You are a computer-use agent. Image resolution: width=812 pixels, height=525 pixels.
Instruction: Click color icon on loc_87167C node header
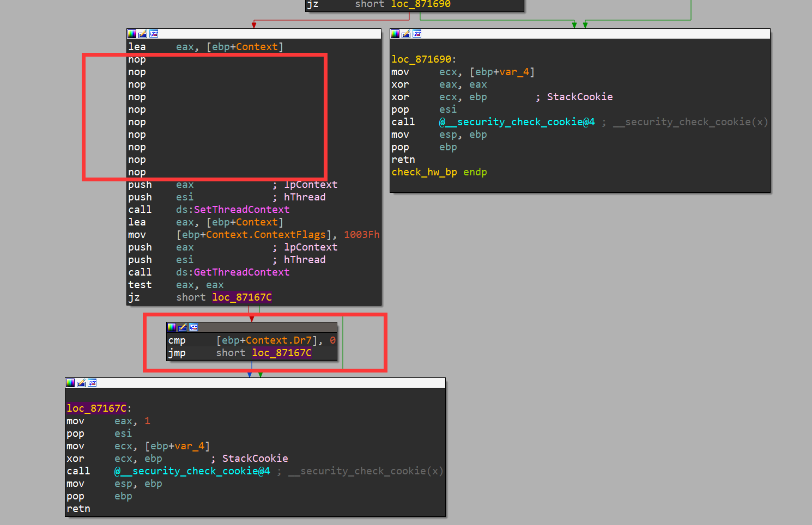(70, 383)
